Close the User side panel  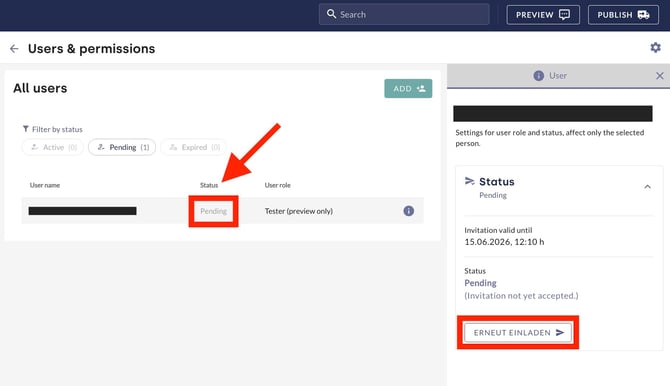[x=659, y=76]
